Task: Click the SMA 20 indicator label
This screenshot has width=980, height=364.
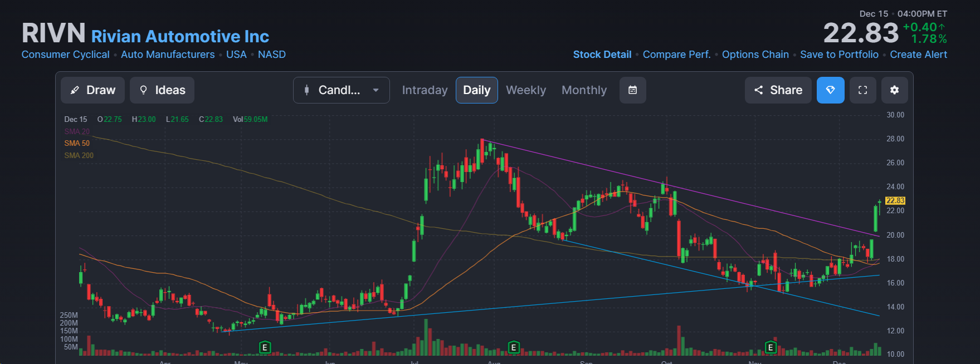Action: [x=77, y=131]
